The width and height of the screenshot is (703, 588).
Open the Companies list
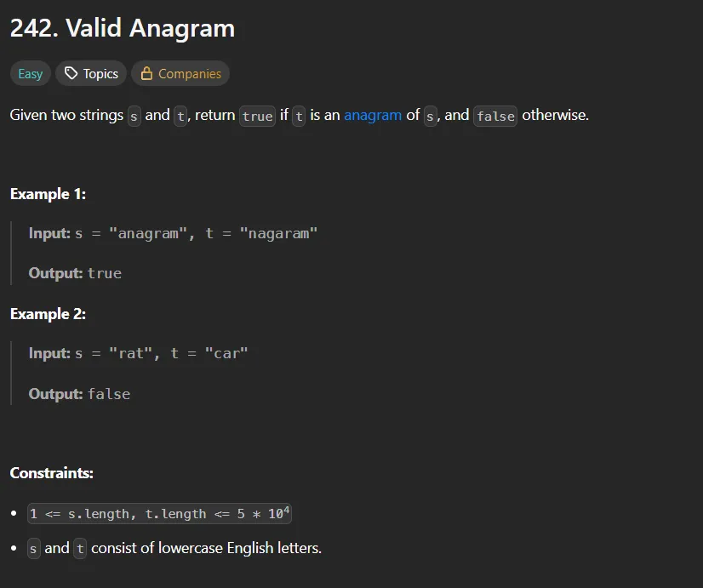180,74
